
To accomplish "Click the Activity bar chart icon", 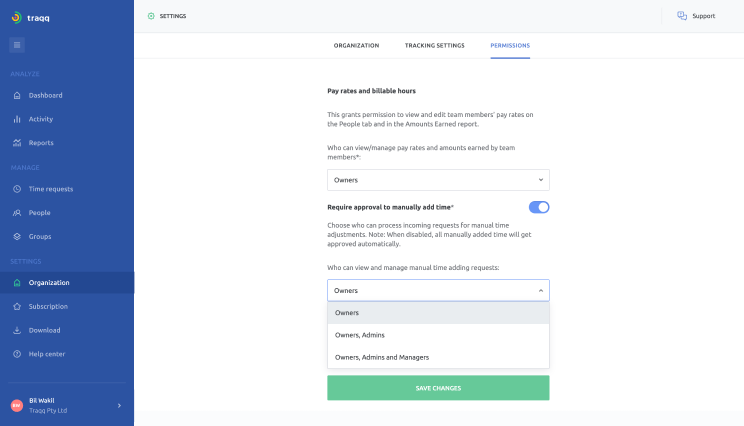I will pyautogui.click(x=17, y=119).
